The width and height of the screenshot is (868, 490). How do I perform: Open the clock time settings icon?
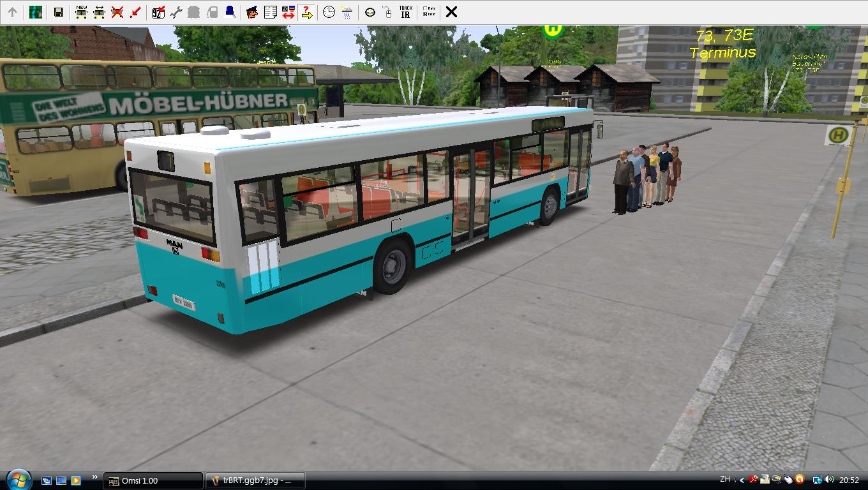coord(329,12)
